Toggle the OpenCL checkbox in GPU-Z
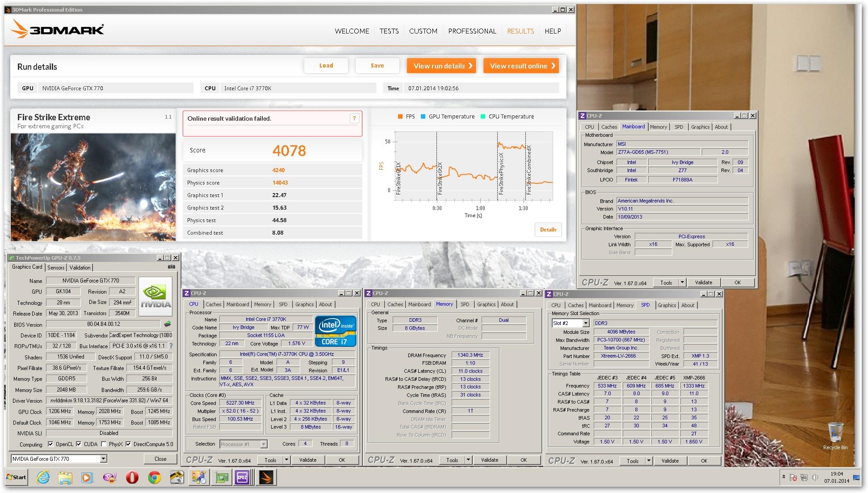The height and width of the screenshot is (493, 868). (x=50, y=444)
